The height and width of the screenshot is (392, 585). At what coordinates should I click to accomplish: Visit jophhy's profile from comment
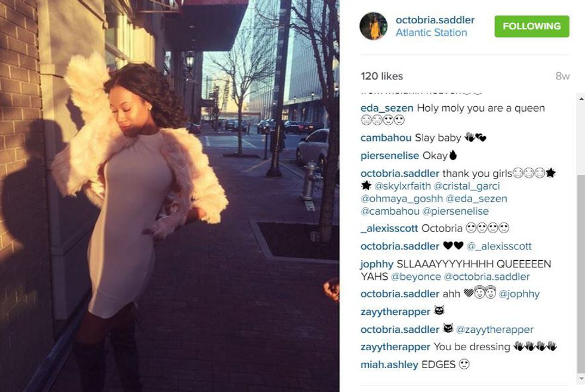(377, 264)
